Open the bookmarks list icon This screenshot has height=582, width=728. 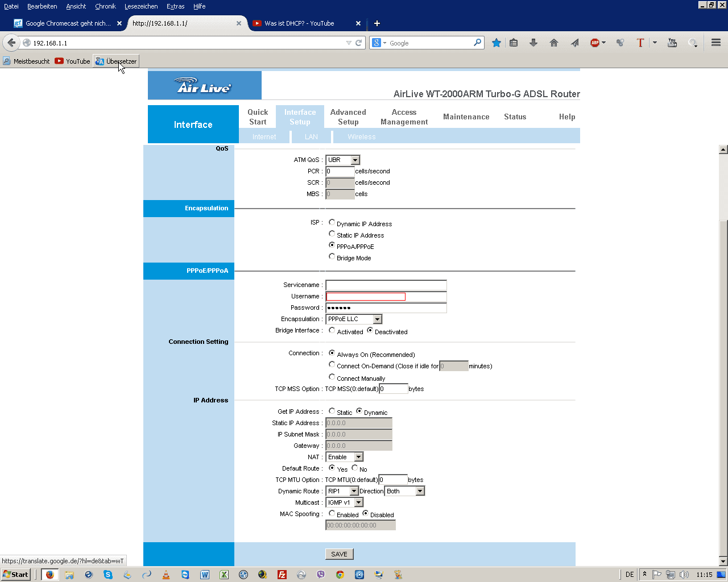point(514,43)
